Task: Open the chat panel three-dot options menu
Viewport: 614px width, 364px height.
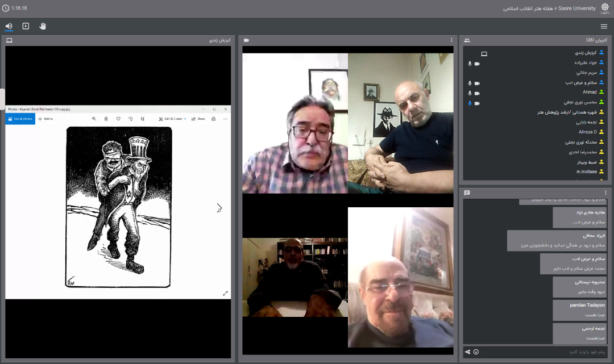Action: [605, 193]
